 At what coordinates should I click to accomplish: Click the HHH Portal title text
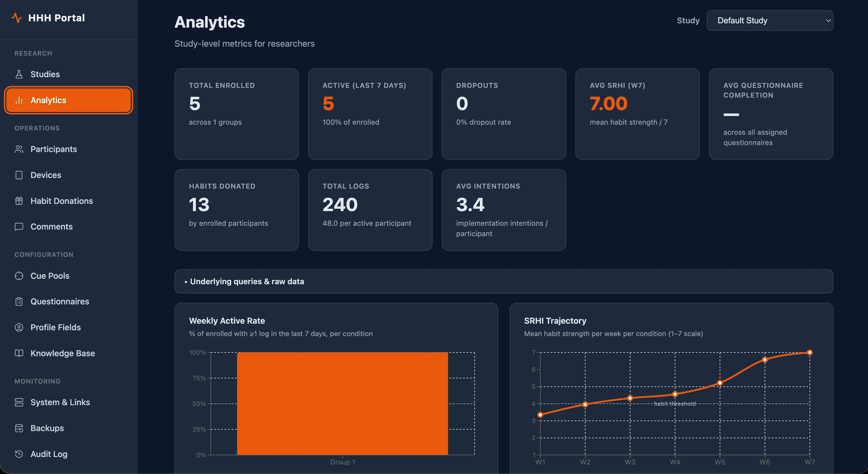57,18
